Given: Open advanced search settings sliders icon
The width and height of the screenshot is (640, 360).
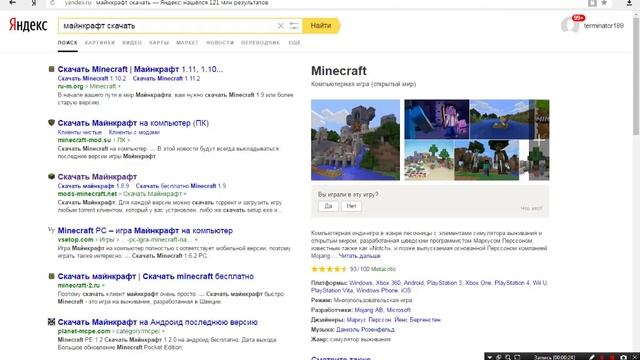Looking at the screenshot, I should pos(294,26).
